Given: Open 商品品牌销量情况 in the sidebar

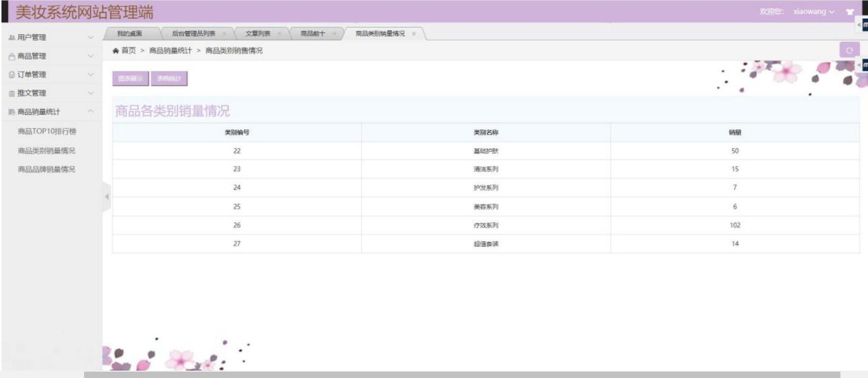Looking at the screenshot, I should (x=47, y=169).
